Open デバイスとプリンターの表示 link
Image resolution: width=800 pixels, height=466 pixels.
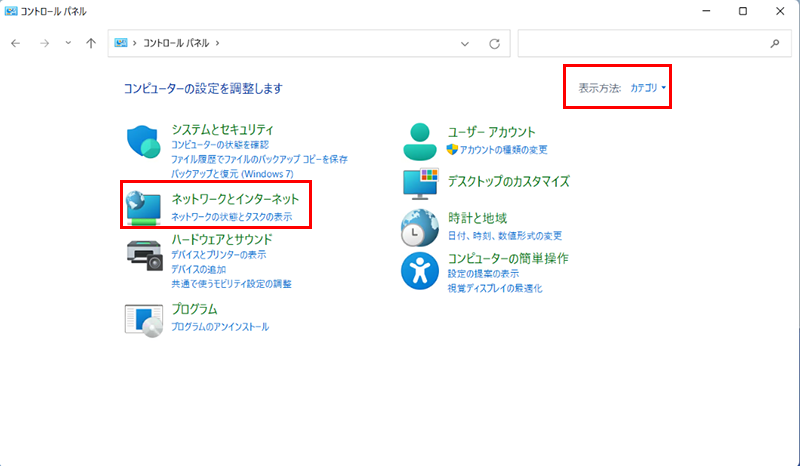(218, 255)
